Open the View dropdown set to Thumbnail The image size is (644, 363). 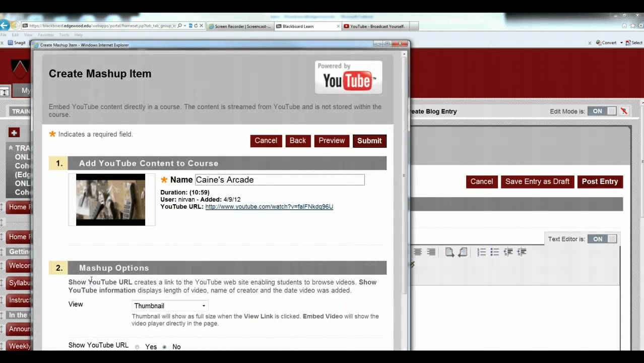tap(170, 306)
